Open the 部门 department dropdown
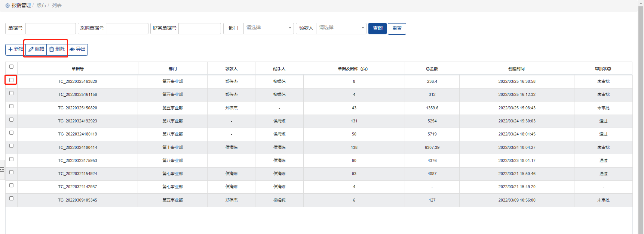The image size is (644, 234). 268,28
